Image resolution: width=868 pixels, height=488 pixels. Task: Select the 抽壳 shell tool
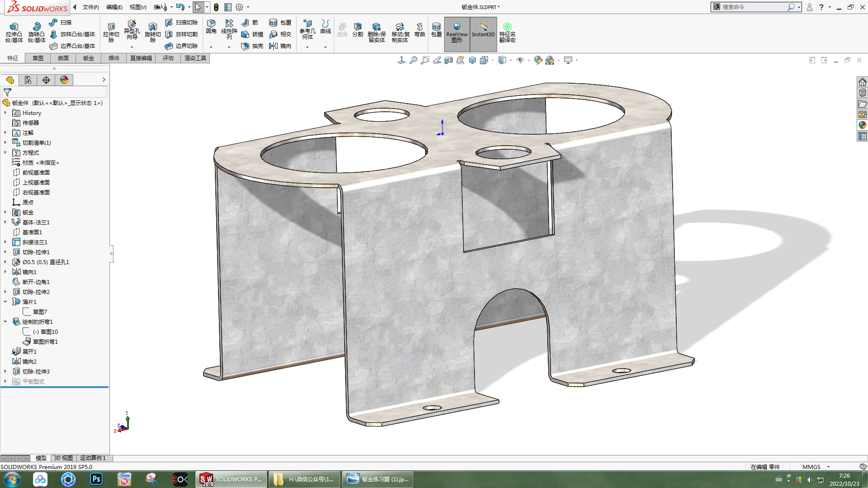tap(252, 46)
